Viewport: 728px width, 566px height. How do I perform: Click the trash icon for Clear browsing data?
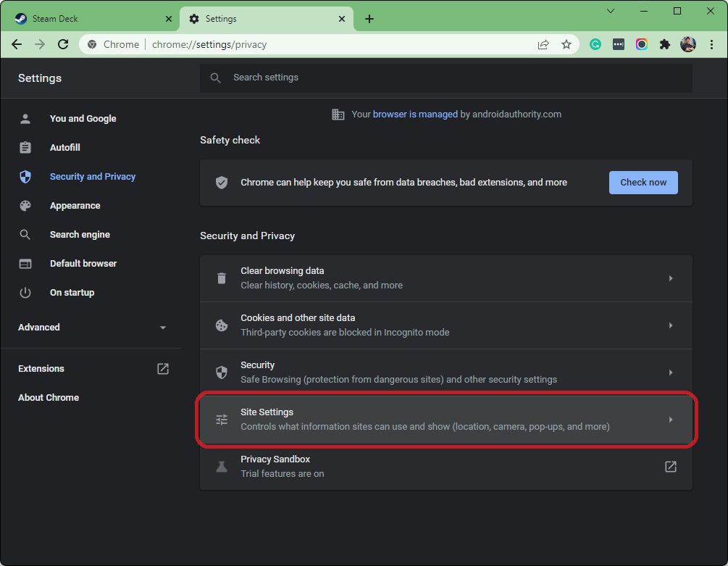pos(222,278)
